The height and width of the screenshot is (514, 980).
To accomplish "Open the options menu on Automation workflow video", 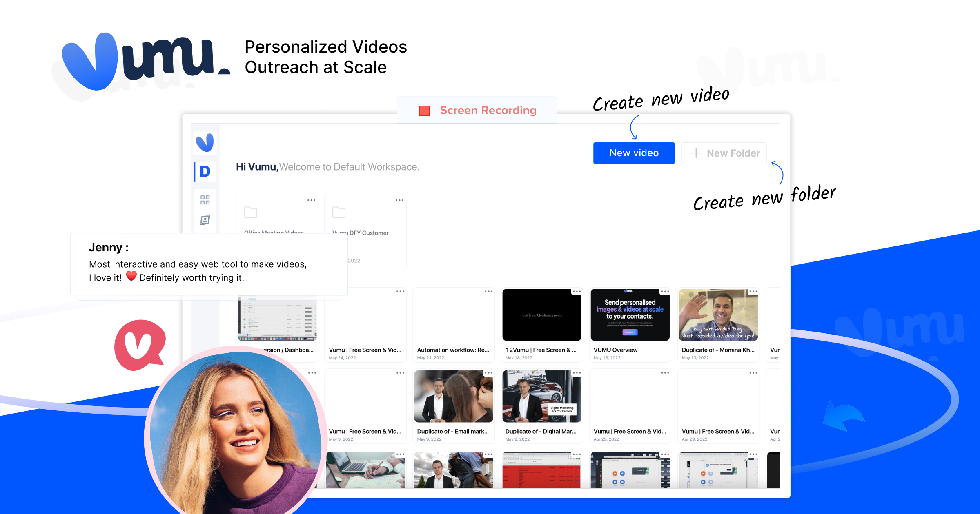I will pos(488,292).
